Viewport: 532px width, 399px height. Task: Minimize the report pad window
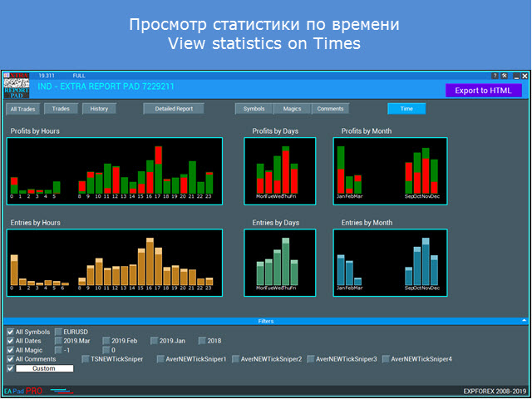516,76
